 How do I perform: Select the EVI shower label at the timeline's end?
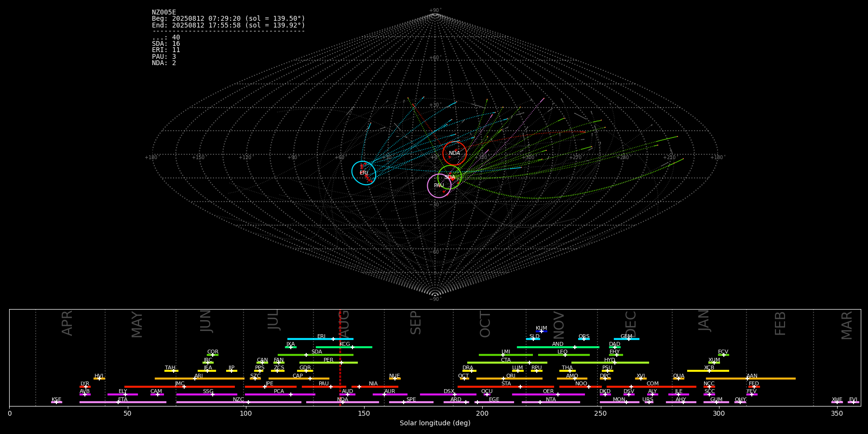[x=853, y=400]
